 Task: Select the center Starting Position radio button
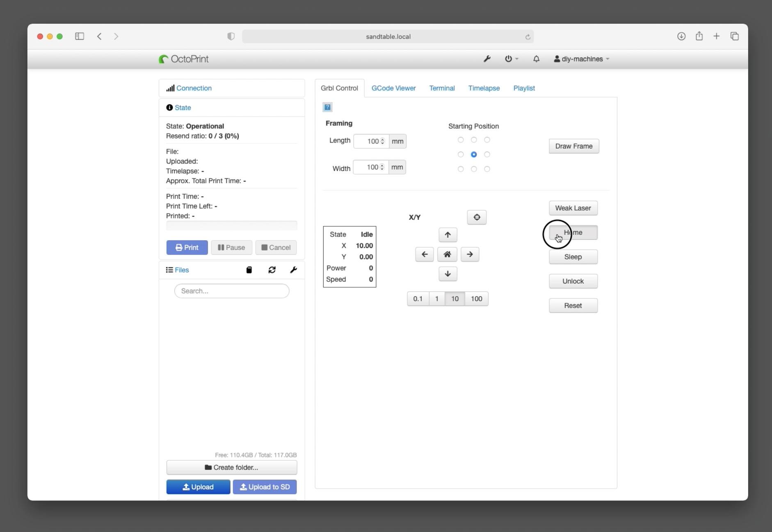pyautogui.click(x=474, y=154)
